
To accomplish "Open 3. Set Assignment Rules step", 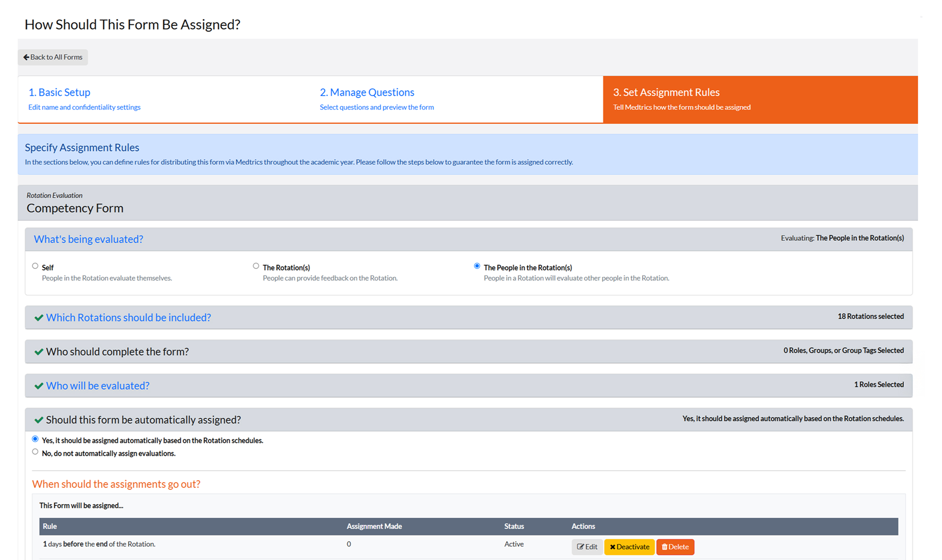I will click(666, 93).
